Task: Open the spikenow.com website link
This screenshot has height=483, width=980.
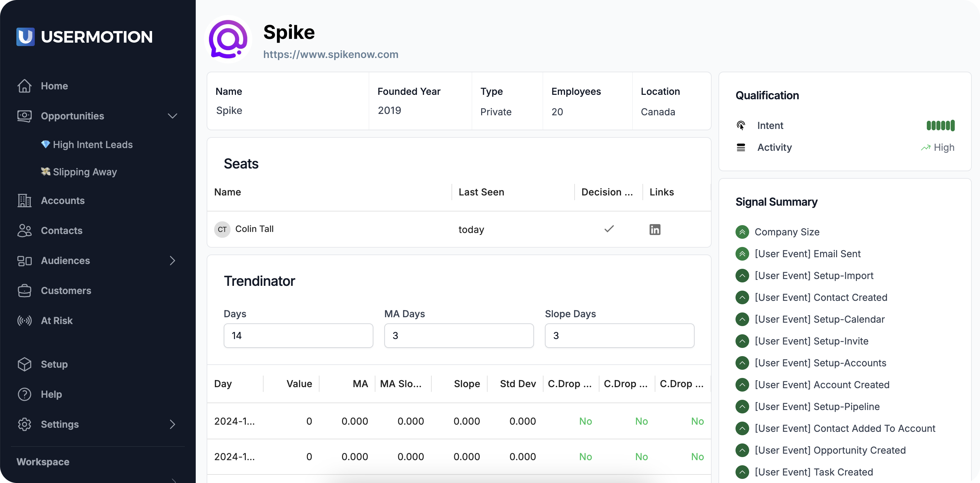Action: pos(331,55)
